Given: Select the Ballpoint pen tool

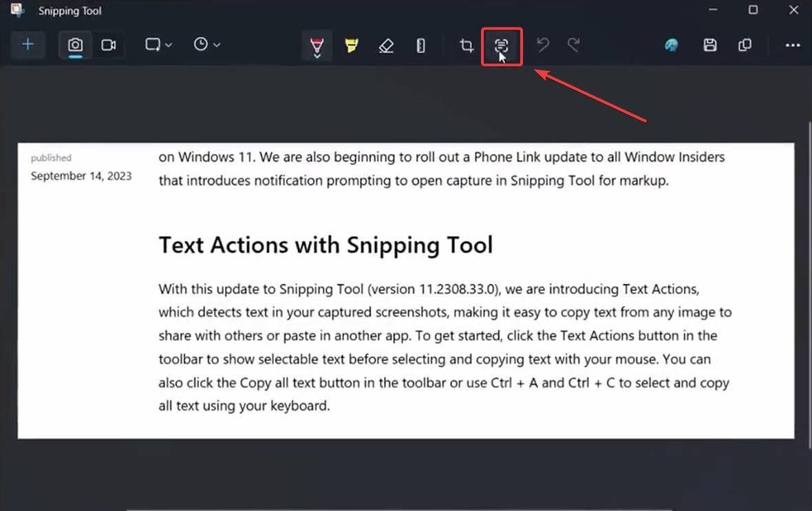Looking at the screenshot, I should pos(316,45).
